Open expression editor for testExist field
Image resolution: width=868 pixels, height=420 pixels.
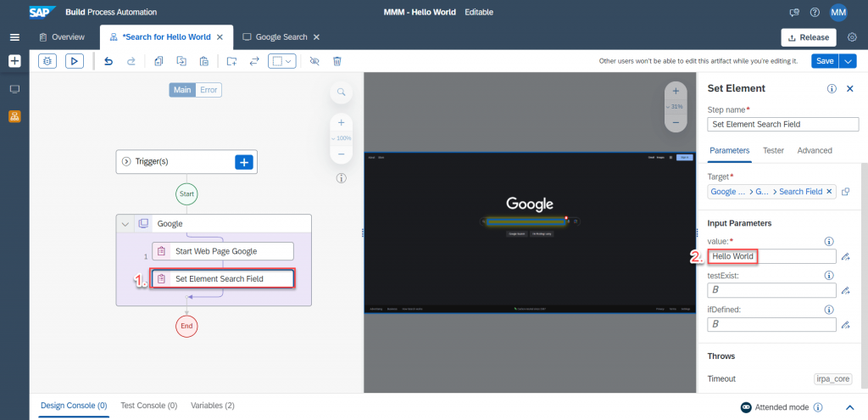[845, 290]
